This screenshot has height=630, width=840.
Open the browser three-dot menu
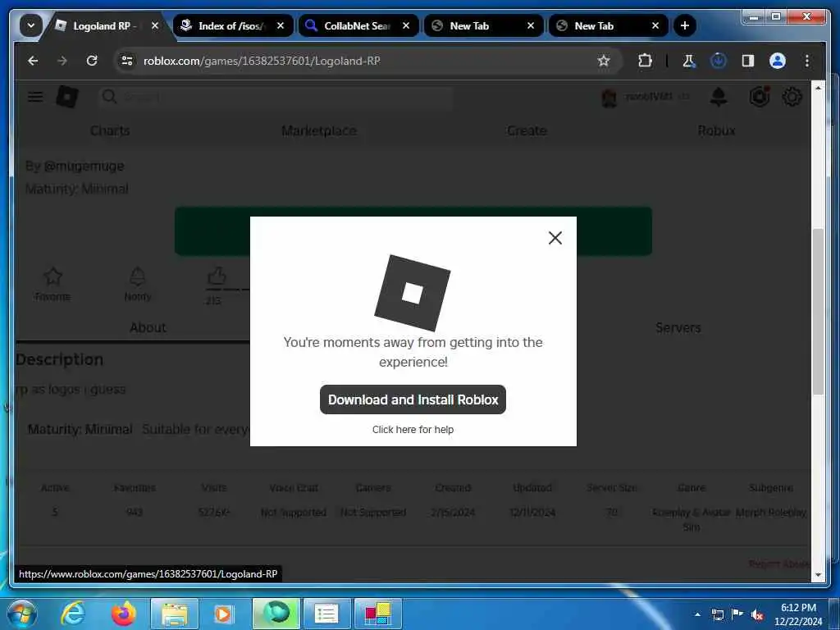click(x=807, y=61)
